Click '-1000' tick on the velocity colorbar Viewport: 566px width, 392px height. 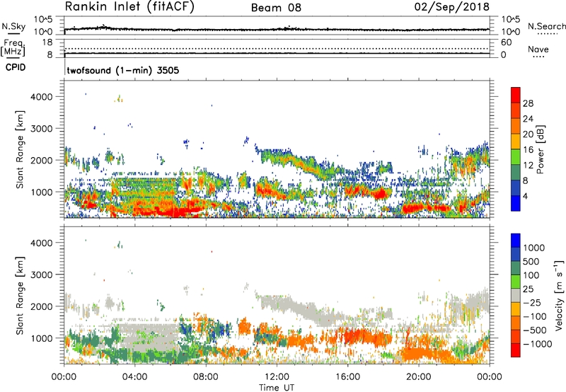(x=537, y=344)
